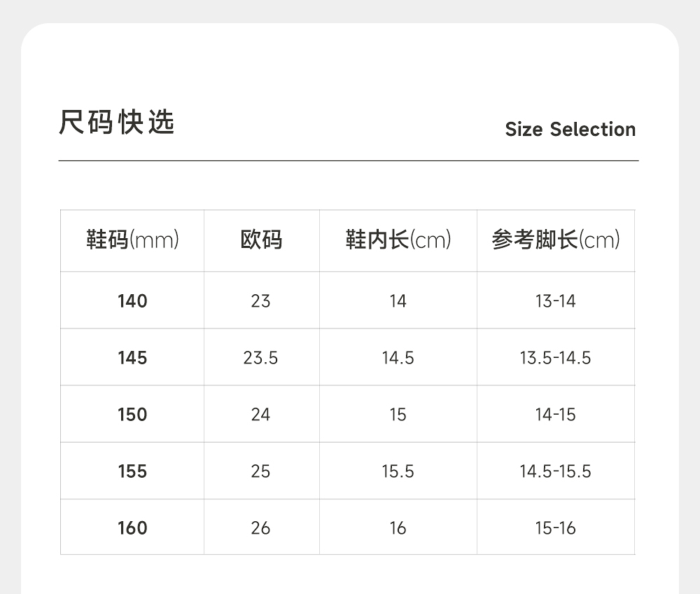
Task: Click EU size 24 cell
Action: (260, 415)
